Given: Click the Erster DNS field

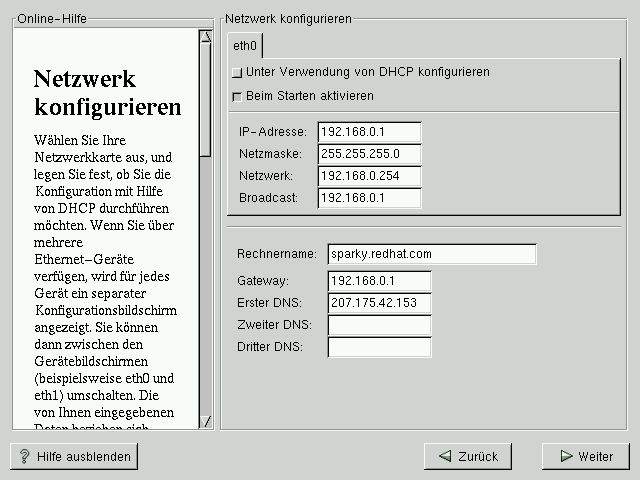Looking at the screenshot, I should (379, 303).
